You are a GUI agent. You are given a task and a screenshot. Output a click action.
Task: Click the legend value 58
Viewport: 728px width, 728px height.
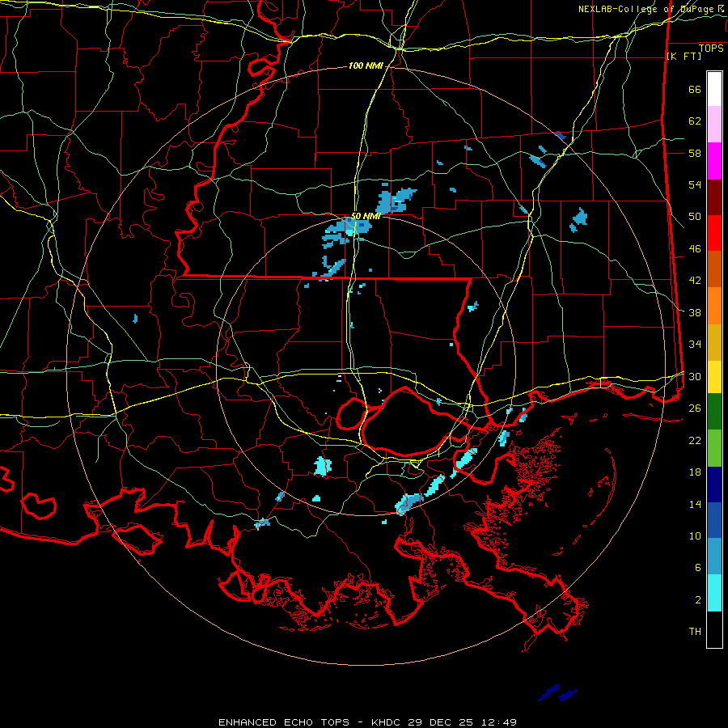pos(695,153)
